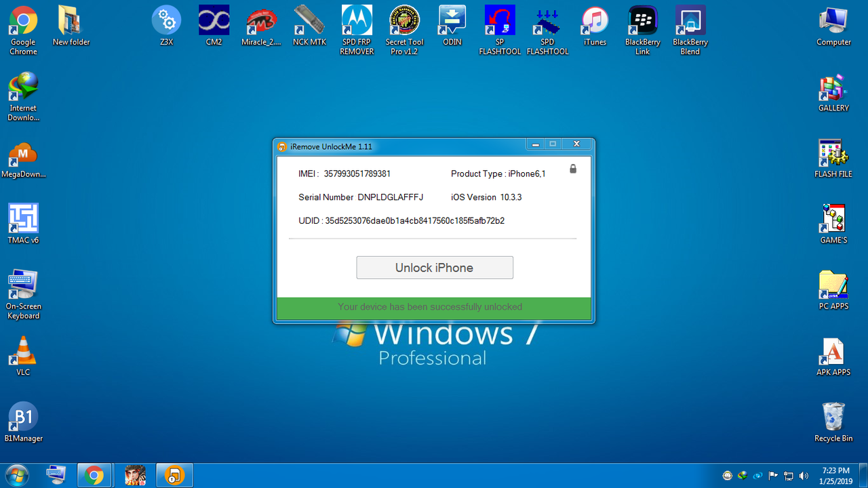
Task: Click iOS Version 10.3.3 text
Action: point(486,197)
